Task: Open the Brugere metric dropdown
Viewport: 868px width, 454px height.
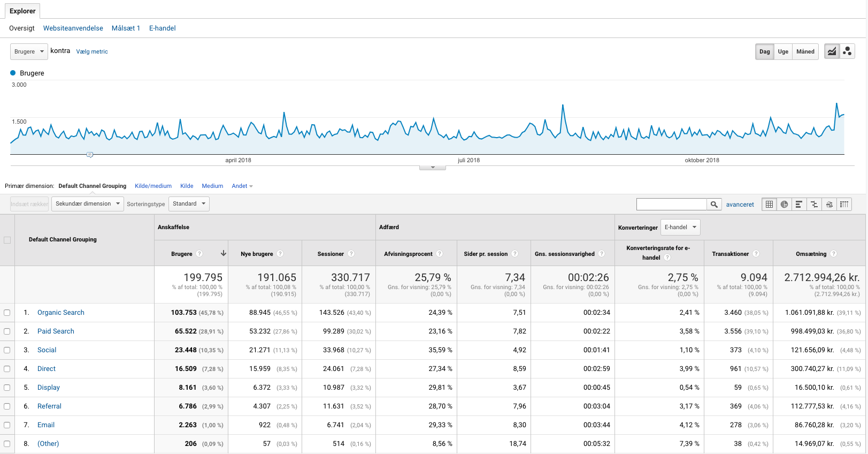Action: (29, 51)
